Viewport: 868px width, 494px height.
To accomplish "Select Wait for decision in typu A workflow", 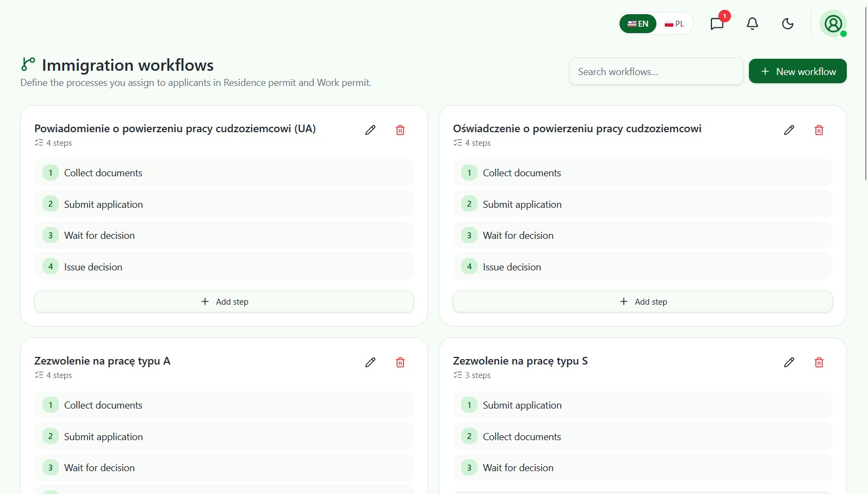I will pos(224,468).
